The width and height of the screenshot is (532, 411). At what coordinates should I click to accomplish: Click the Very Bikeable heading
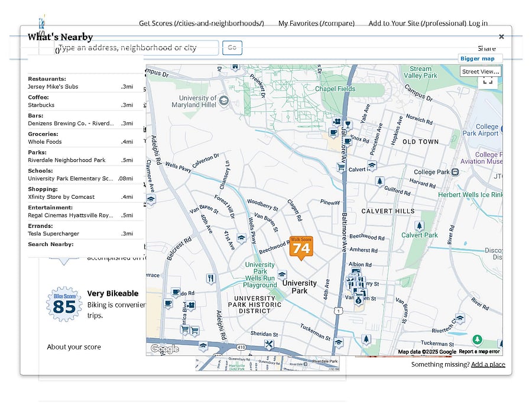pyautogui.click(x=113, y=293)
